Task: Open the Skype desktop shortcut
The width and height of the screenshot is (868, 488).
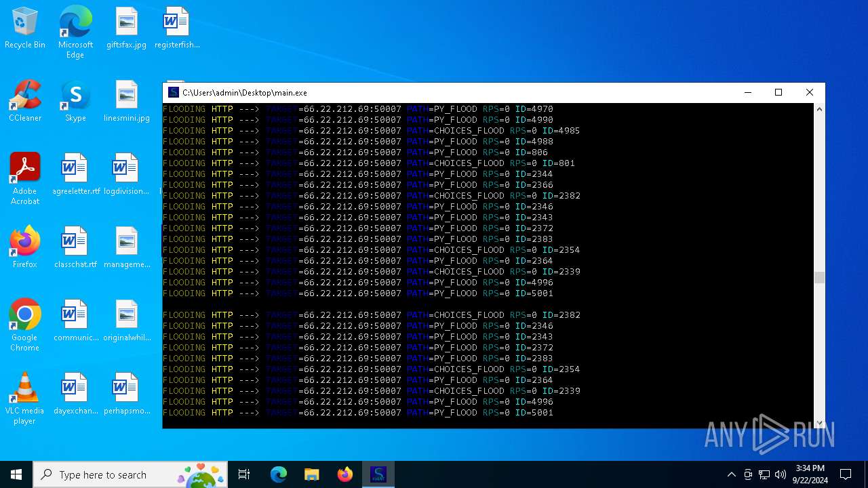Action: [x=75, y=102]
